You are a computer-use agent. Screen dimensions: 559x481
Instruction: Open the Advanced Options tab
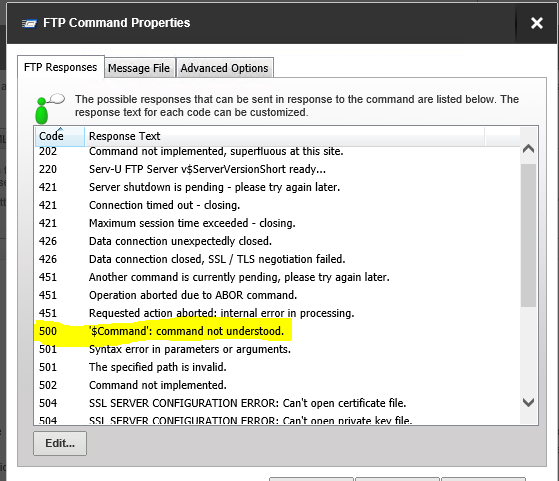224,68
